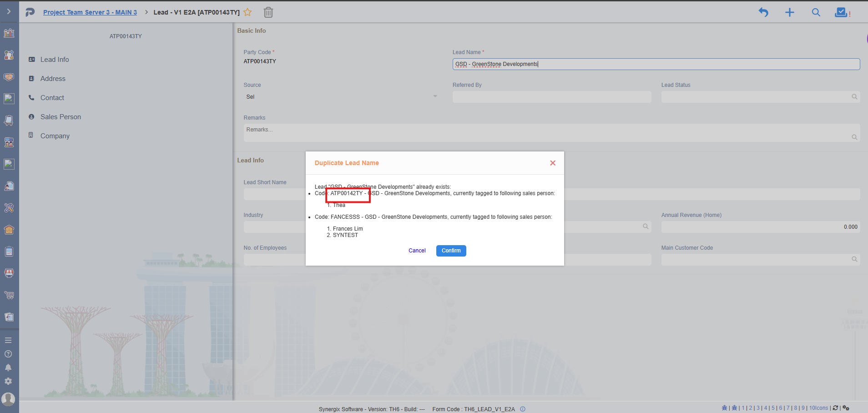Click the Frances Lim sales person entry
The height and width of the screenshot is (413, 868).
(348, 229)
